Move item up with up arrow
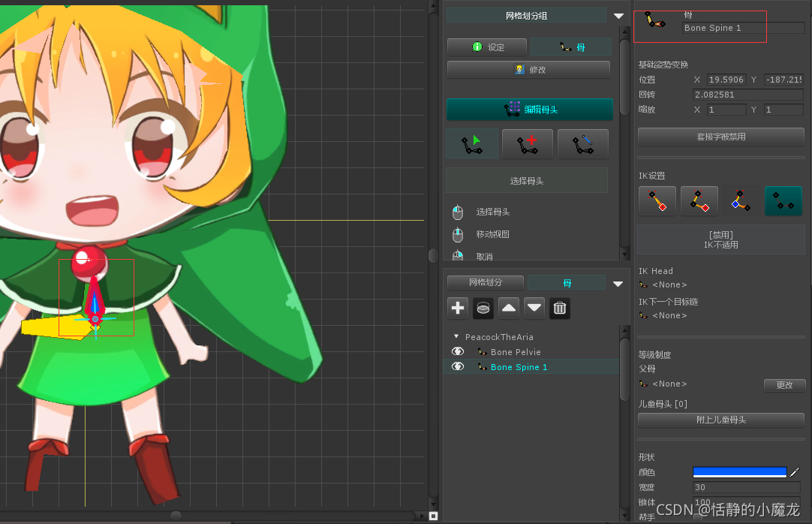Image resolution: width=812 pixels, height=524 pixels. click(509, 308)
